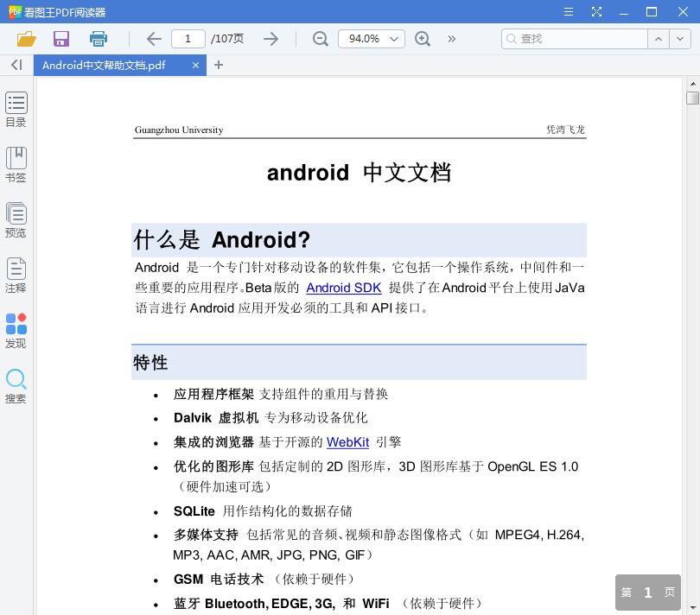Click the page number input field

click(188, 39)
